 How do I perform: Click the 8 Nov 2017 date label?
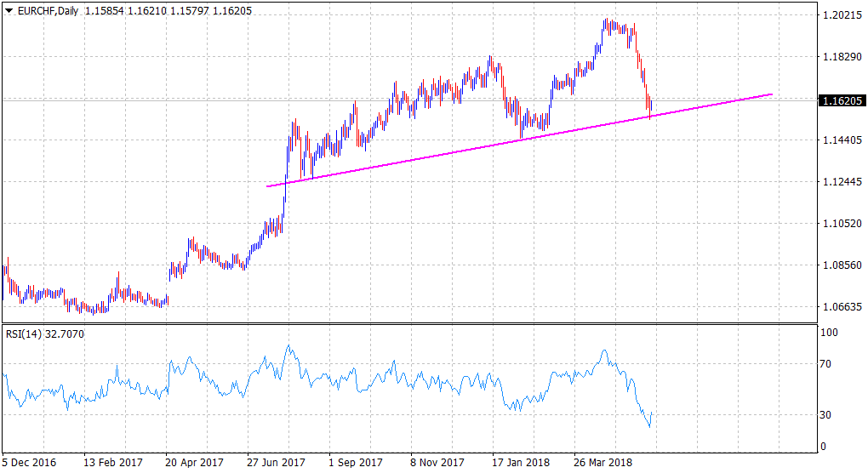pos(437,462)
